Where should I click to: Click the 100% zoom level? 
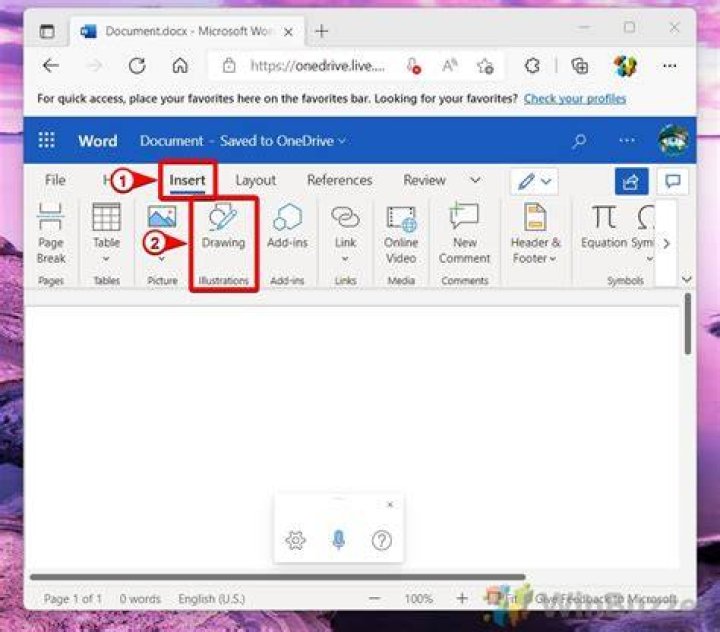(x=418, y=599)
